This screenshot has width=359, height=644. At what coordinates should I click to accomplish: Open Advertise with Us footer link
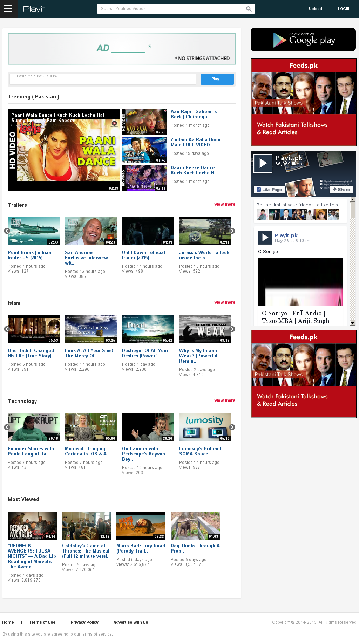tap(131, 622)
